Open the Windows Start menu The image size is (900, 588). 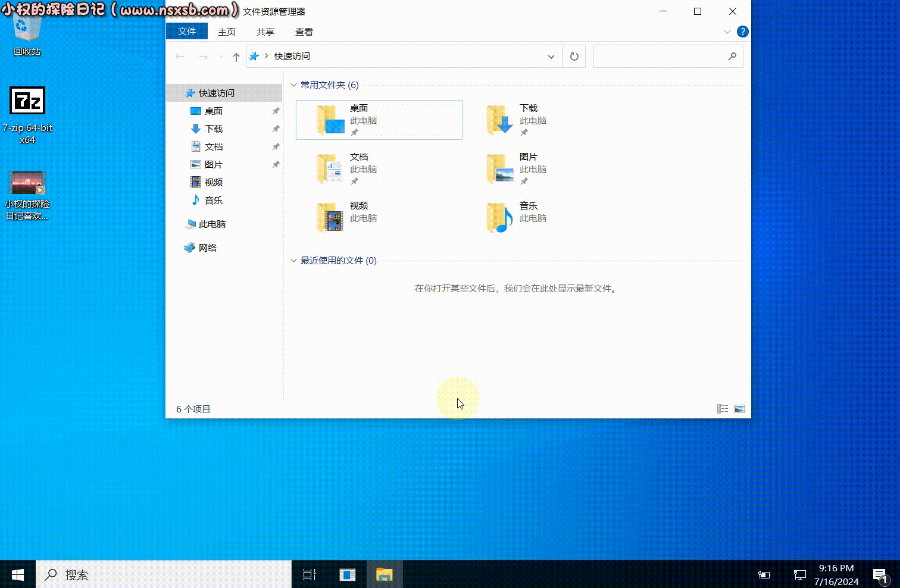pos(18,574)
